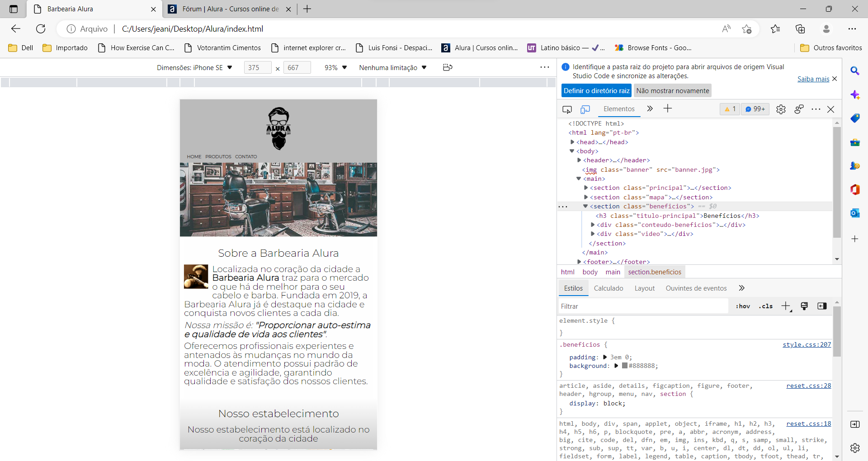This screenshot has width=868, height=461.
Task: Open the 93% zoom dropdown
Action: tap(335, 68)
